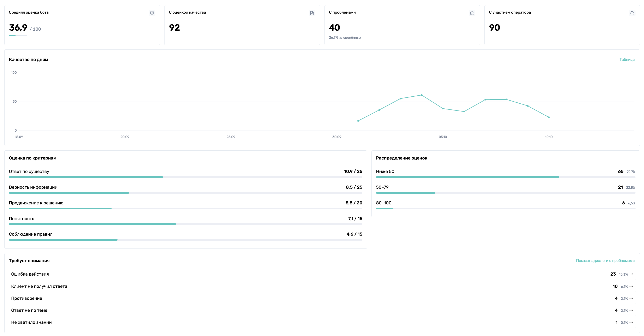Click the 80–100 distribution bar
Screen dimensions: 644x336
pos(506,209)
